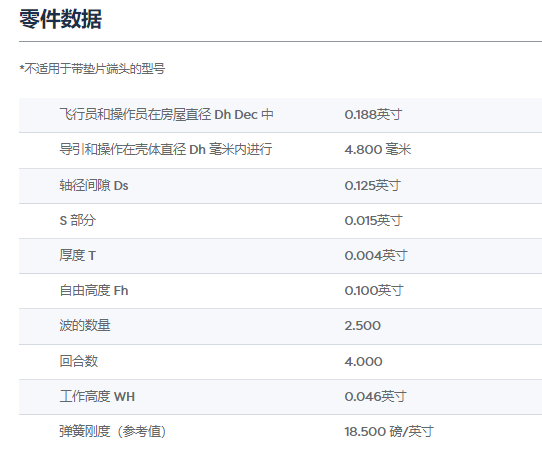Screen dimensions: 542x464
Task: Select the 0.125英寸 value
Action: click(373, 186)
